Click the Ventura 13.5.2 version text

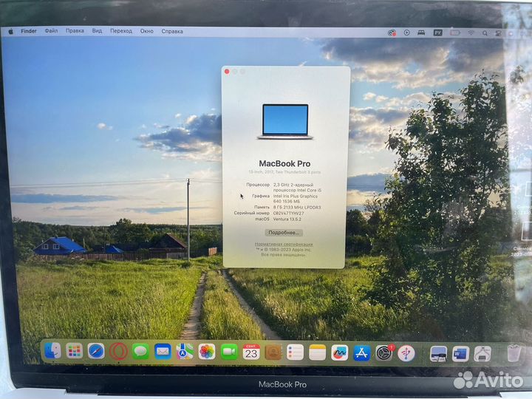287,219
